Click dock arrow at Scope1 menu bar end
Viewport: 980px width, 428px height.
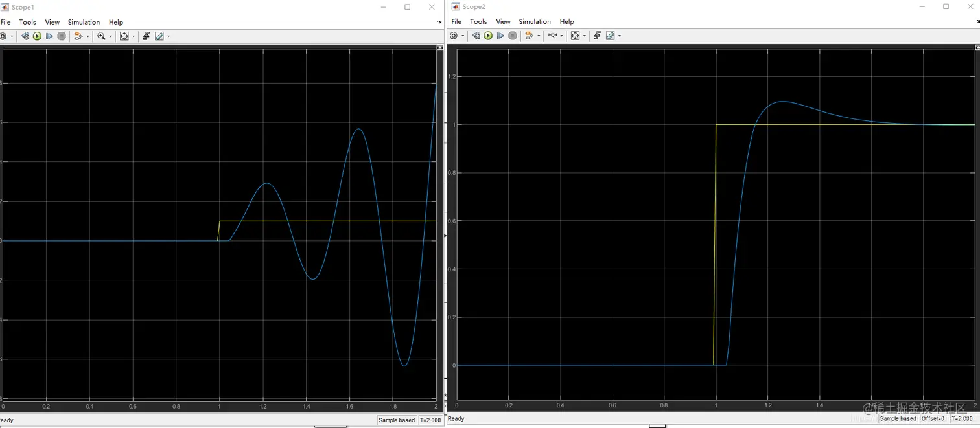click(x=439, y=22)
